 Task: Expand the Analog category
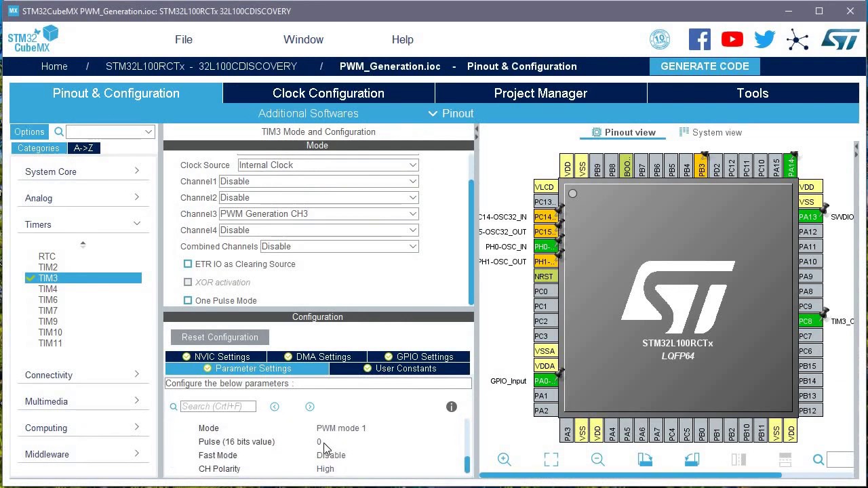[x=83, y=198]
